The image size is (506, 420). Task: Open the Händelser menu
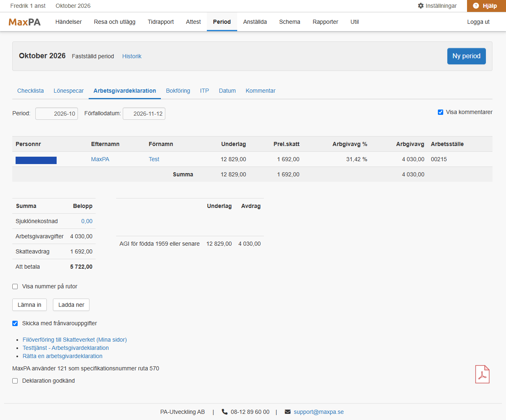coord(69,22)
